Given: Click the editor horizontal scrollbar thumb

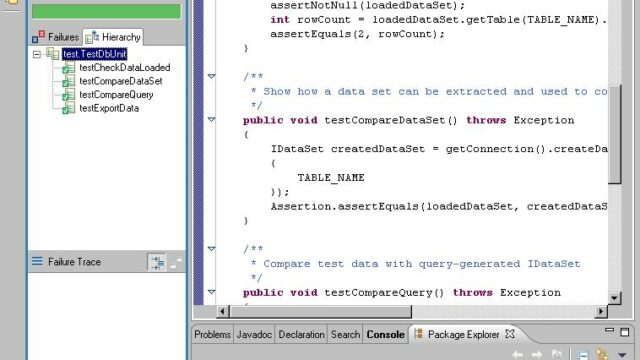Looking at the screenshot, I should 320,312.
